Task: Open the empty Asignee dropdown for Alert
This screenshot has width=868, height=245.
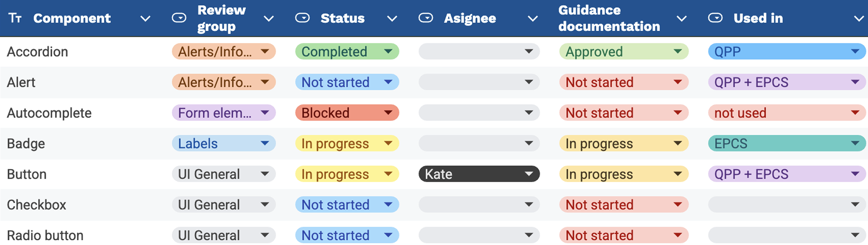Action: 479,83
